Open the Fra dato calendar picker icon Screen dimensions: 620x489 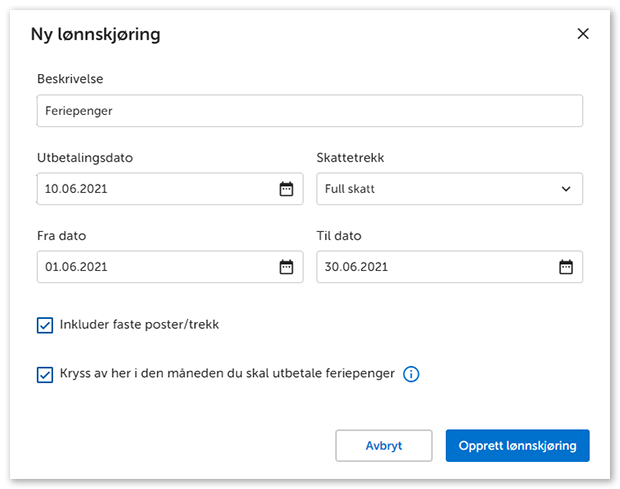click(286, 267)
